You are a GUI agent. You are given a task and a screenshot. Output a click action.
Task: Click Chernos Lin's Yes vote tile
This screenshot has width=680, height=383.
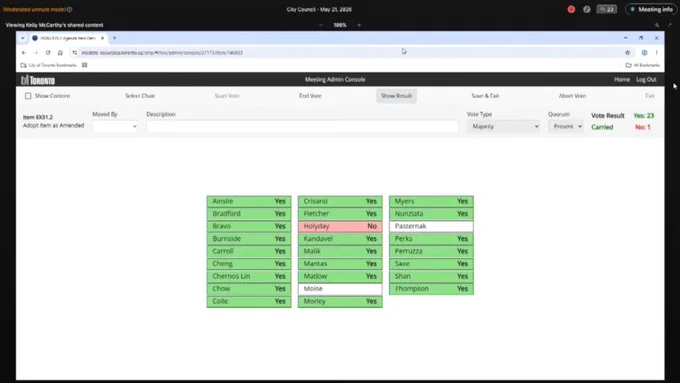coord(249,276)
